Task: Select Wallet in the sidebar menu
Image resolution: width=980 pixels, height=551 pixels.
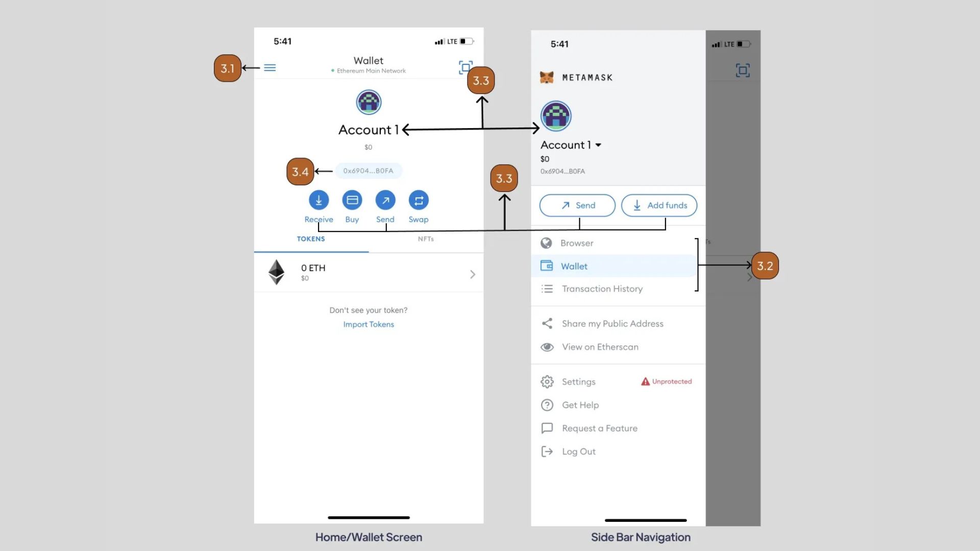Action: coord(574,266)
